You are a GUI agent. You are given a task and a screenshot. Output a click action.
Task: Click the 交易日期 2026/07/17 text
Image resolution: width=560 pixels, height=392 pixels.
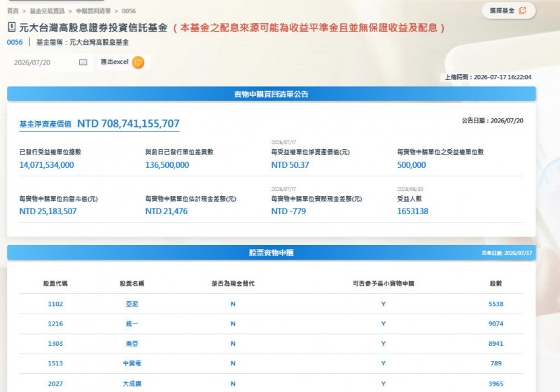(x=507, y=253)
